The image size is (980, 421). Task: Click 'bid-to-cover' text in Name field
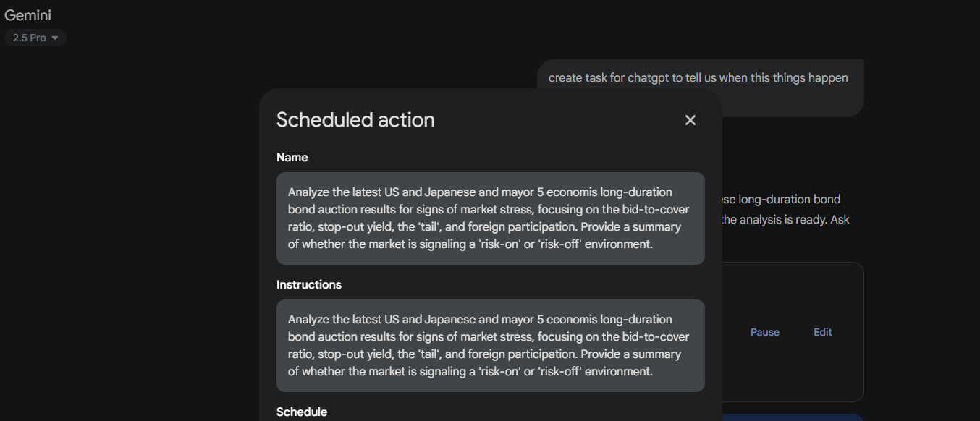[655, 210]
